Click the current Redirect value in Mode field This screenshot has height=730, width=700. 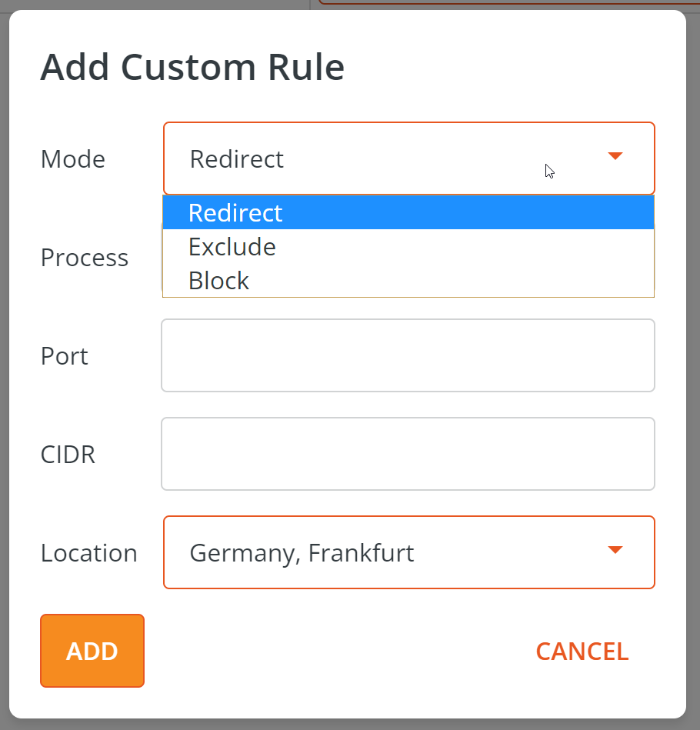point(236,158)
